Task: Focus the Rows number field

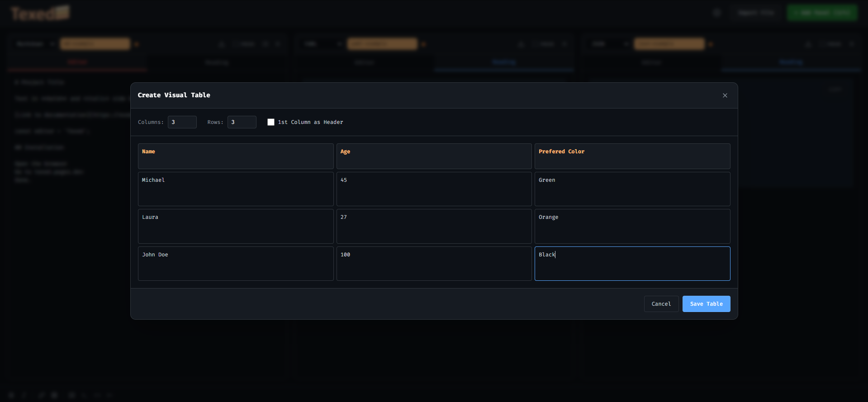Action: click(x=242, y=122)
